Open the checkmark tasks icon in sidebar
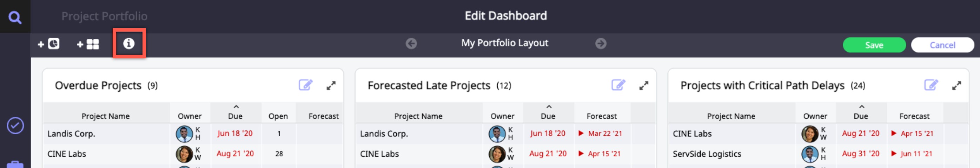 click(x=15, y=126)
